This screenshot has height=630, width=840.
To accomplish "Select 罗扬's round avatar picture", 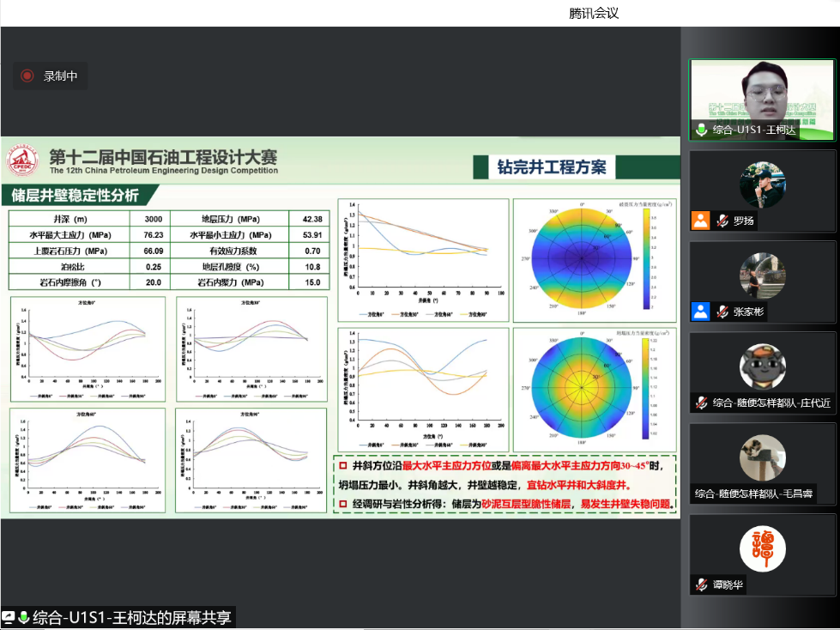I will 763,185.
